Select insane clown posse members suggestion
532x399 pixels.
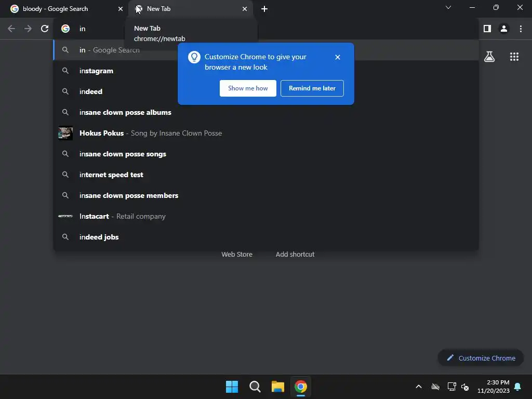point(266,195)
